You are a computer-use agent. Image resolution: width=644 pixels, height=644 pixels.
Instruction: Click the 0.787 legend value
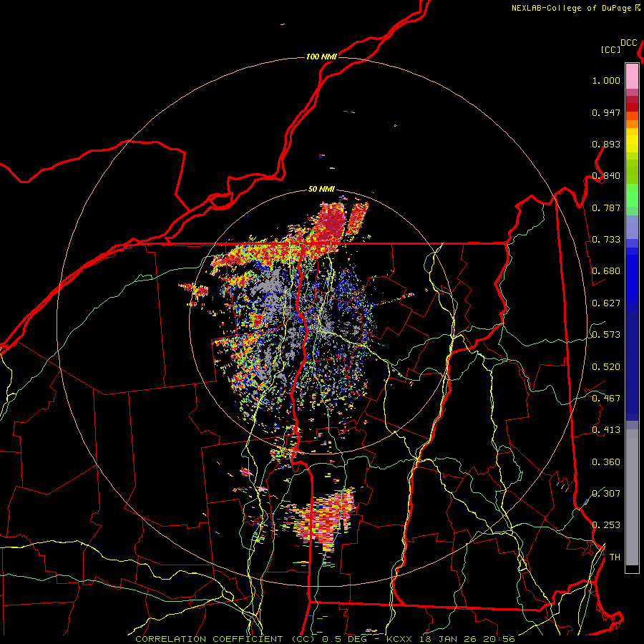click(x=606, y=208)
